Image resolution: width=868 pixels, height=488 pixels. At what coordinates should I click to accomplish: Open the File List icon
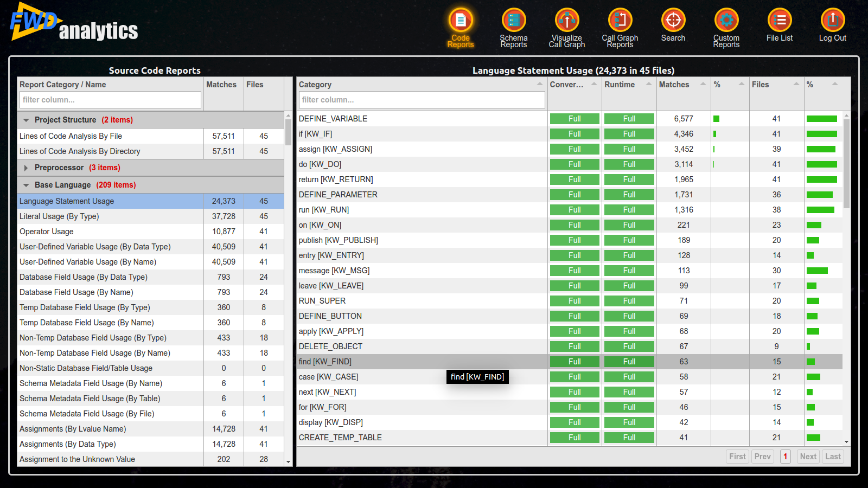pyautogui.click(x=780, y=20)
